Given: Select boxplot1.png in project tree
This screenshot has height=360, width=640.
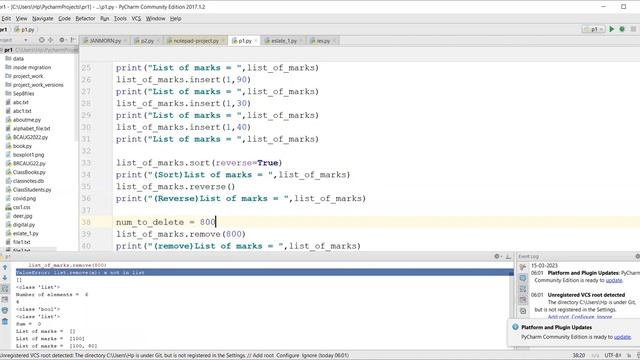Looking at the screenshot, I should tap(28, 155).
